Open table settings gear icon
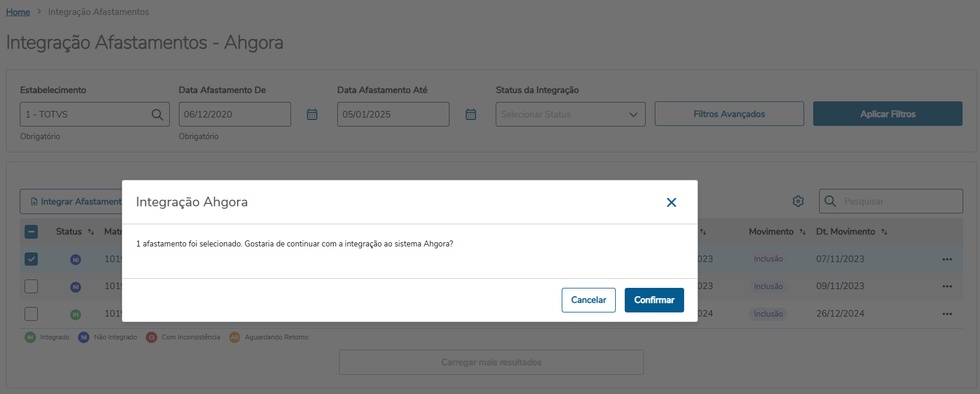The width and height of the screenshot is (980, 394). point(798,201)
